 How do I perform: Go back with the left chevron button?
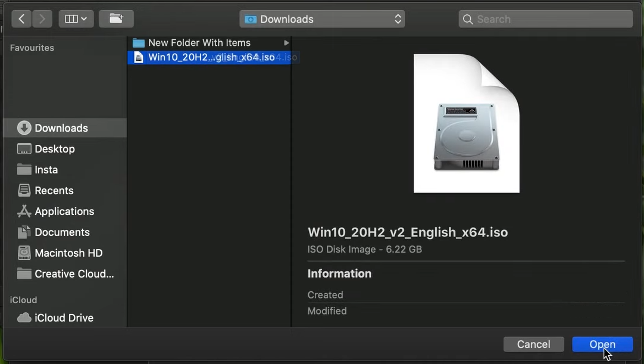(x=21, y=19)
